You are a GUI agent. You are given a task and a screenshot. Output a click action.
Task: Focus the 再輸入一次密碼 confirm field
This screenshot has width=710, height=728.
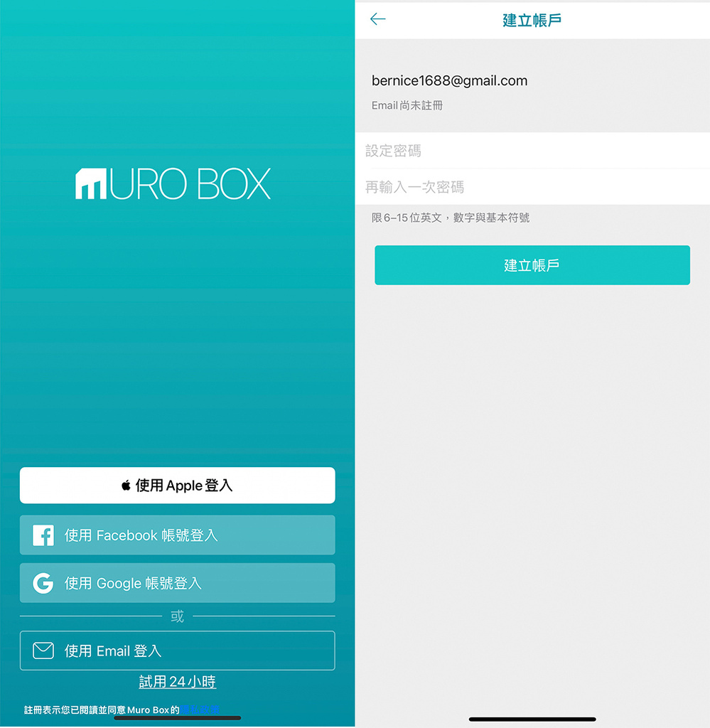click(532, 187)
